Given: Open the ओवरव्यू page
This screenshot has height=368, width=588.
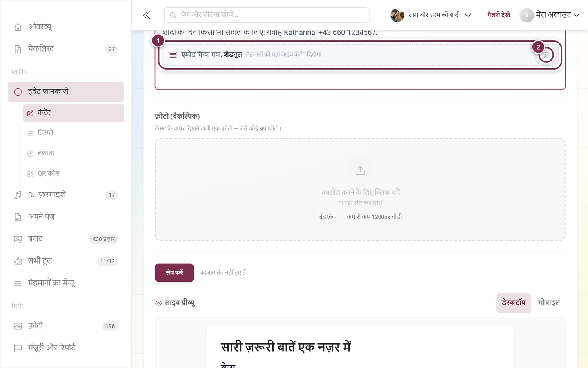Looking at the screenshot, I should (66, 27).
